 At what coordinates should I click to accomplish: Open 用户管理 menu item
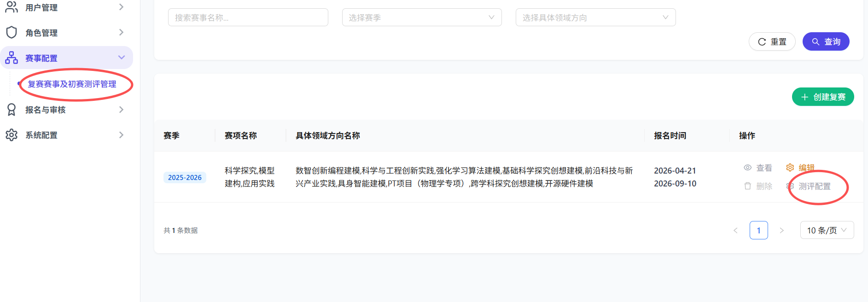click(x=67, y=7)
